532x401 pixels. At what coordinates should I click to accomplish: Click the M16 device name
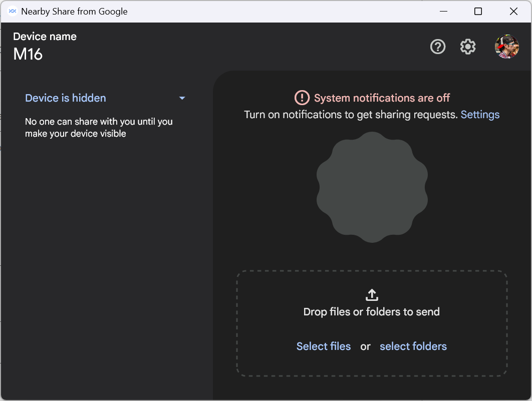[28, 54]
